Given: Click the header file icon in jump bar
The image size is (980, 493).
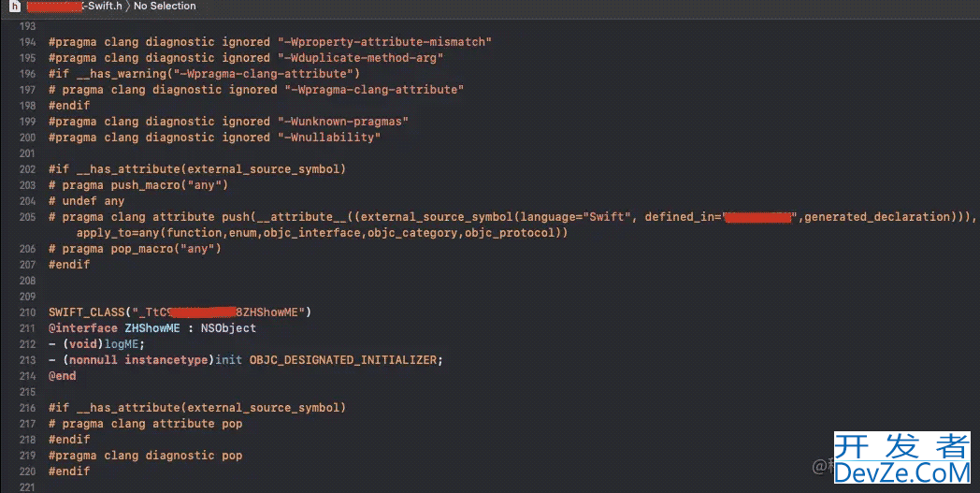Looking at the screenshot, I should [x=15, y=7].
